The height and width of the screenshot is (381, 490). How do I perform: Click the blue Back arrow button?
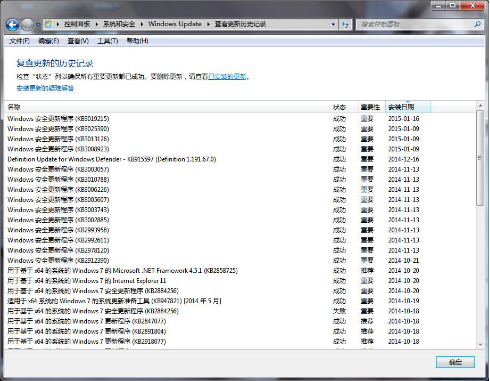coord(13,24)
